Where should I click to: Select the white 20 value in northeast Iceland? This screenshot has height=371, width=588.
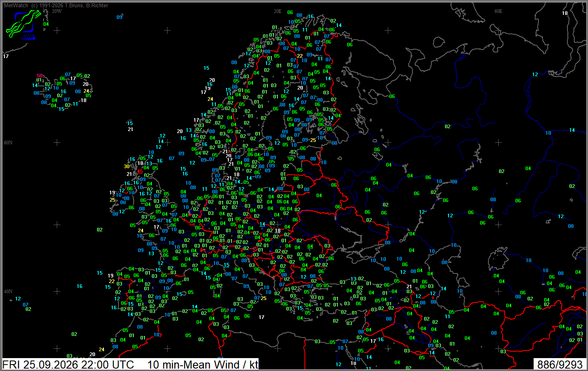tap(85, 84)
